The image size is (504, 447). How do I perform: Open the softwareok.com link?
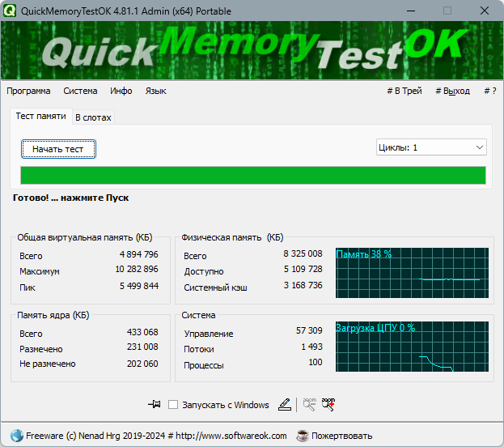pos(231,436)
